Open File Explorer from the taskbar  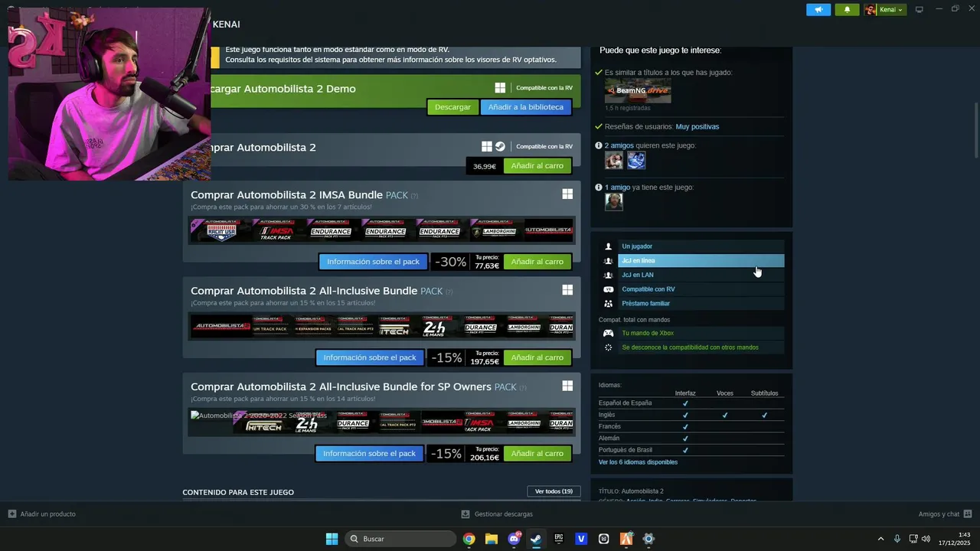(x=491, y=539)
